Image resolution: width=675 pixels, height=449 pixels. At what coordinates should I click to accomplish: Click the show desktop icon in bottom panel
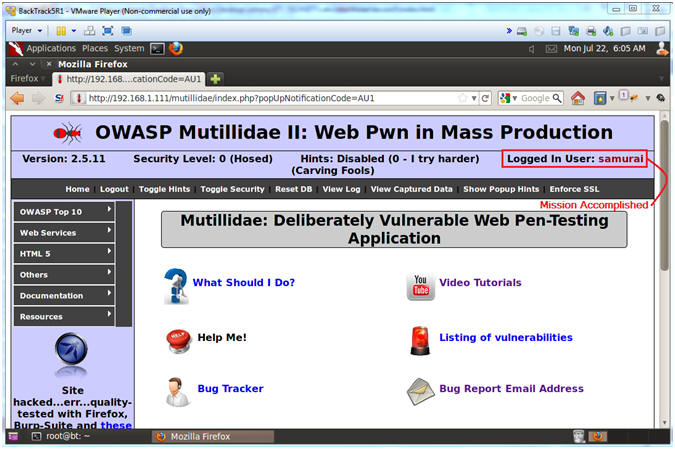(13, 437)
